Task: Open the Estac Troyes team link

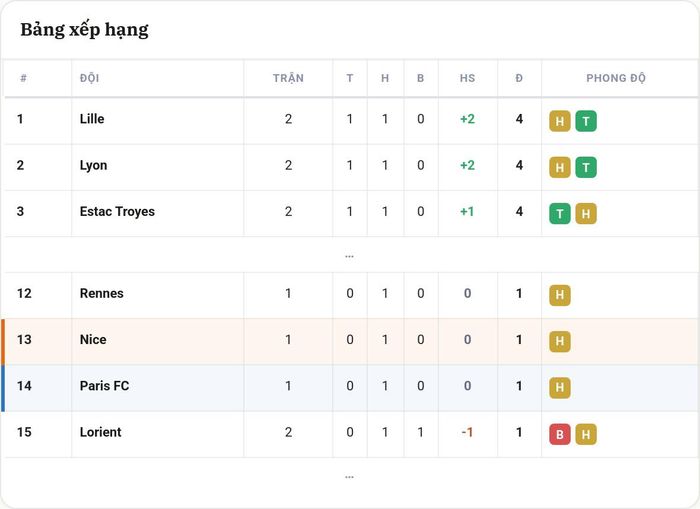Action: click(117, 211)
